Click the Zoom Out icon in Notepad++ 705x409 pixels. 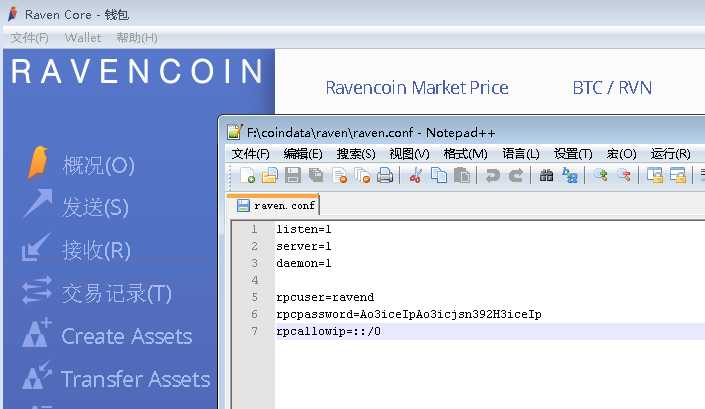(x=624, y=175)
